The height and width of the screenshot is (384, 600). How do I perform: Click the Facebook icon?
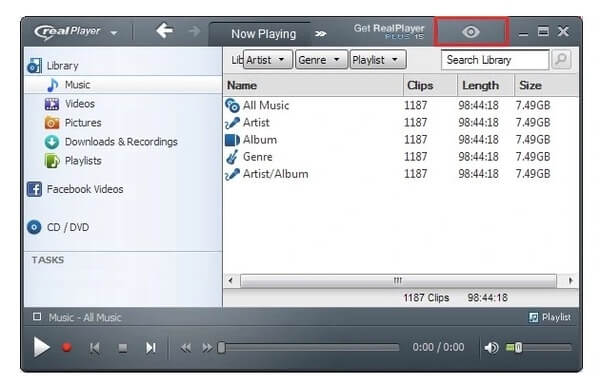tap(34, 189)
